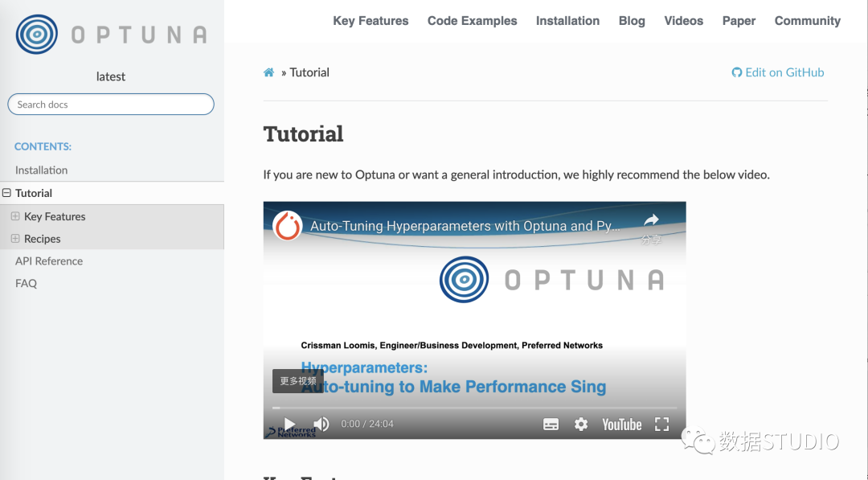Click the PyTorch channel avatar on video

(287, 226)
